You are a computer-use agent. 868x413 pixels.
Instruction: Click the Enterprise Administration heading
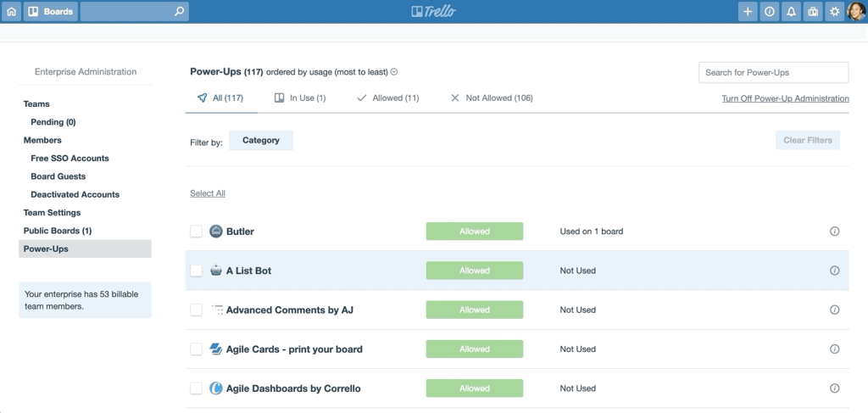coord(86,72)
